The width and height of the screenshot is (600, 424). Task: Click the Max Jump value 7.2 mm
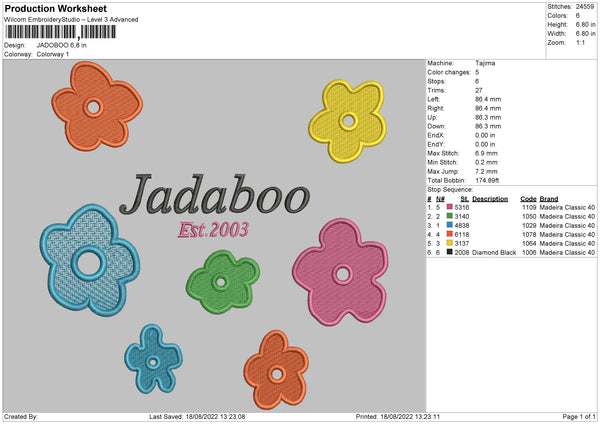pos(486,171)
